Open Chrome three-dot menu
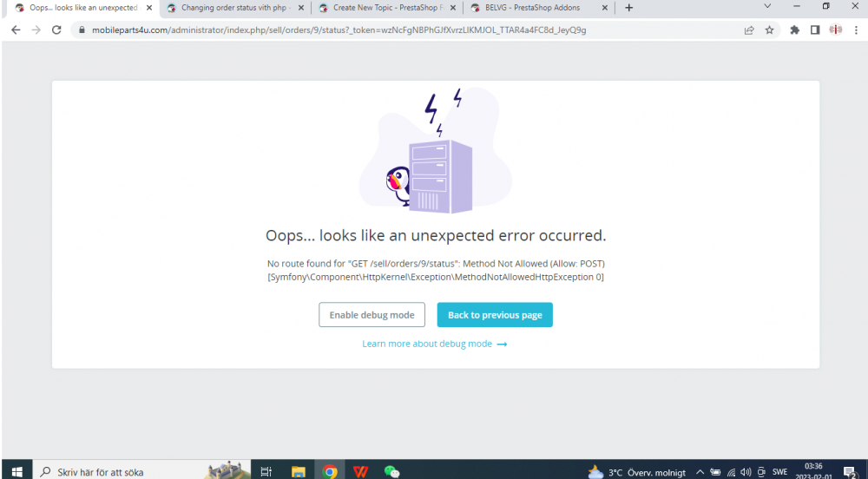 [856, 30]
